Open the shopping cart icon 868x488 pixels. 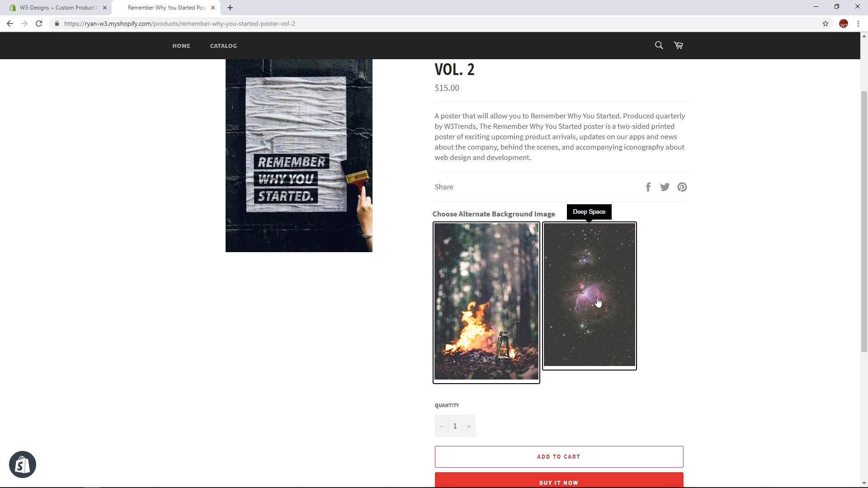click(678, 45)
